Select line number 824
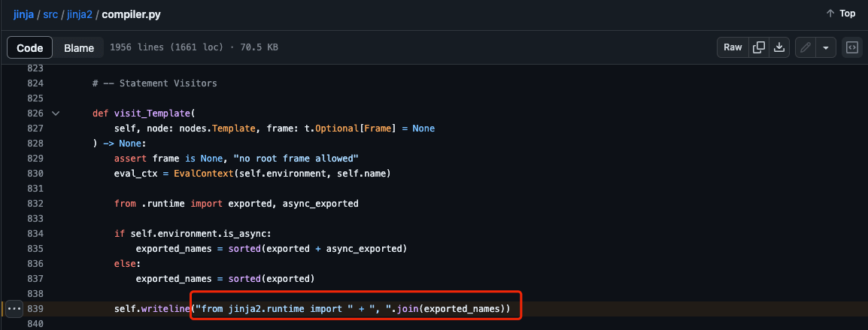This screenshot has height=330, width=868. (x=35, y=83)
